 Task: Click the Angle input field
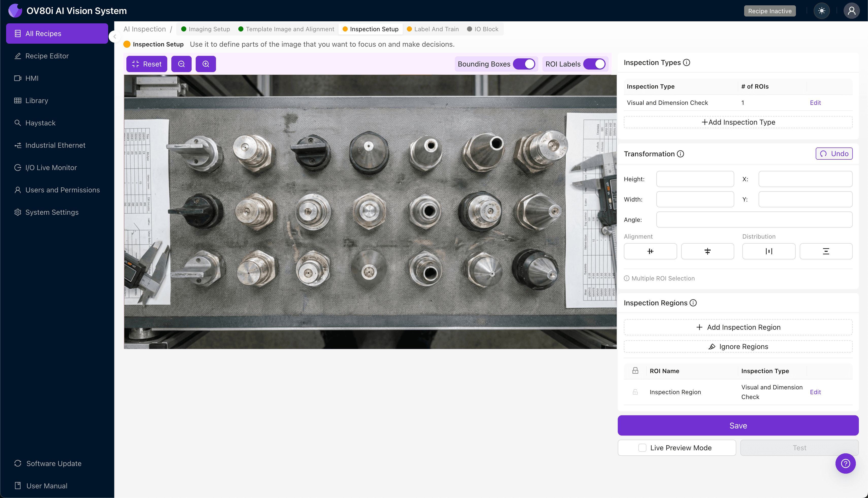754,219
